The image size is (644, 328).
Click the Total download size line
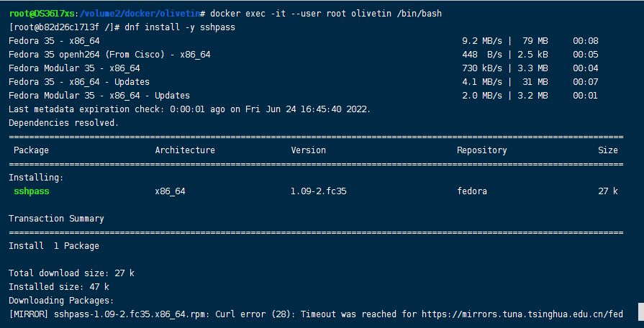tap(71, 273)
